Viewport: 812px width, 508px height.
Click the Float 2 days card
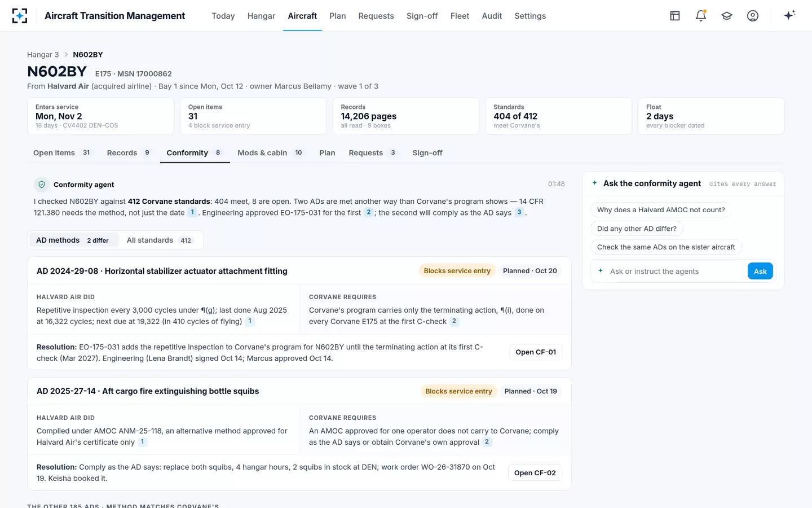point(711,116)
